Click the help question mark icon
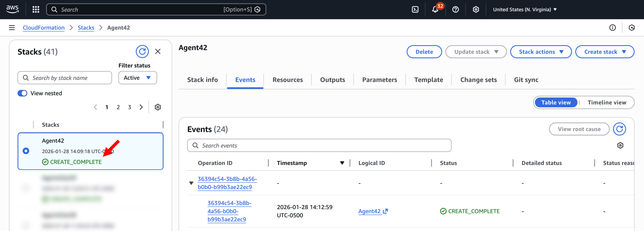The width and height of the screenshot is (644, 237). pos(455,10)
